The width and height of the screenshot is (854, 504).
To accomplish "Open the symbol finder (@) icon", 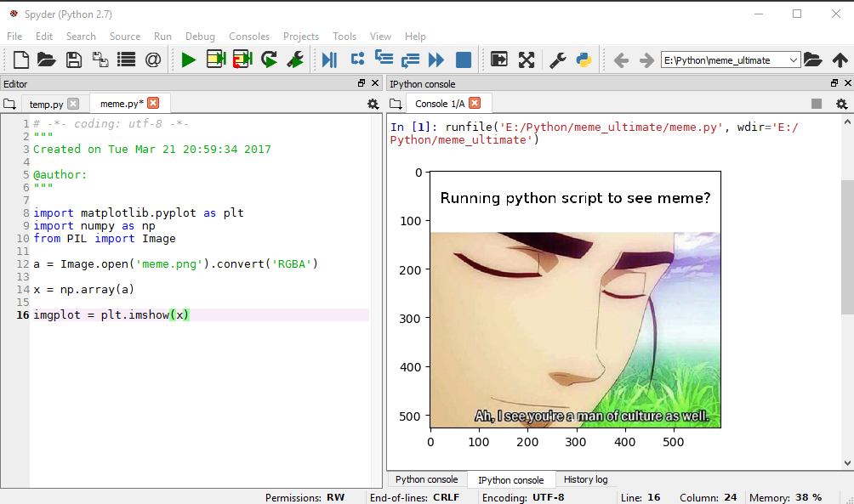I will (153, 59).
